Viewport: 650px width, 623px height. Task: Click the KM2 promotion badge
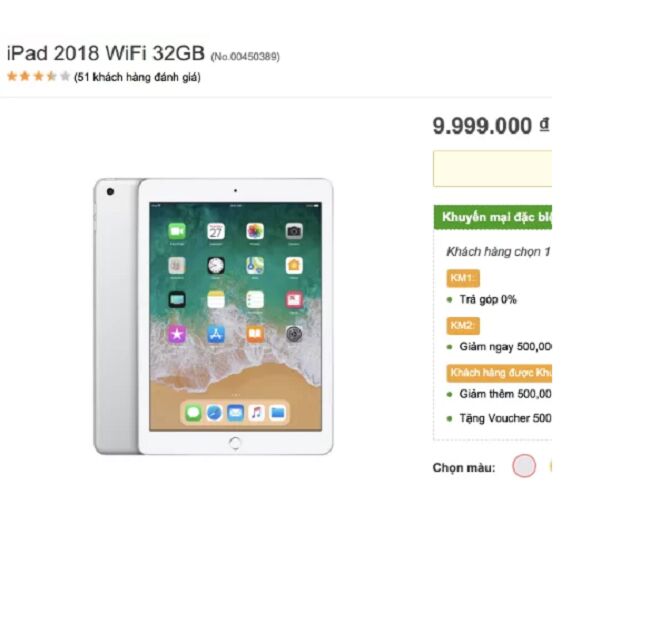coord(463,326)
